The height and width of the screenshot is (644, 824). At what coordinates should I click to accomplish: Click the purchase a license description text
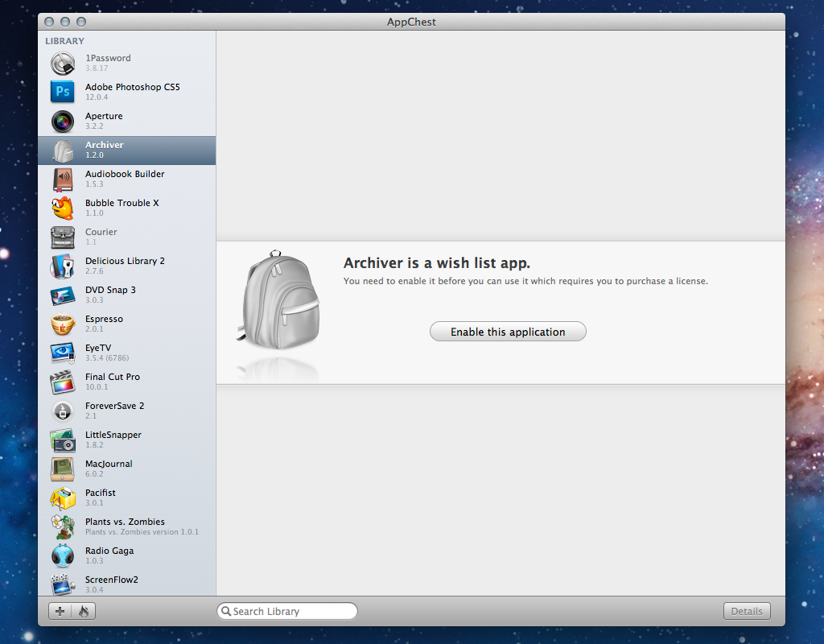(x=525, y=281)
